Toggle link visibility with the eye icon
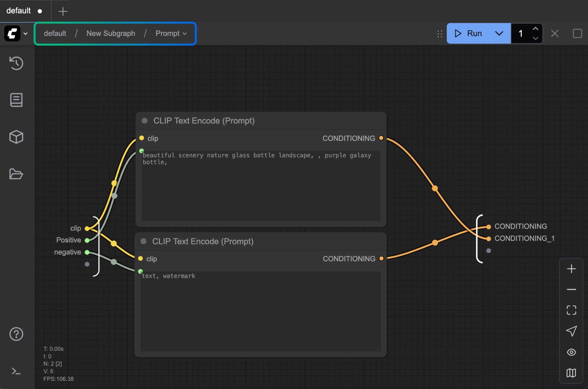Viewport: 588px width, 389px height. point(571,352)
